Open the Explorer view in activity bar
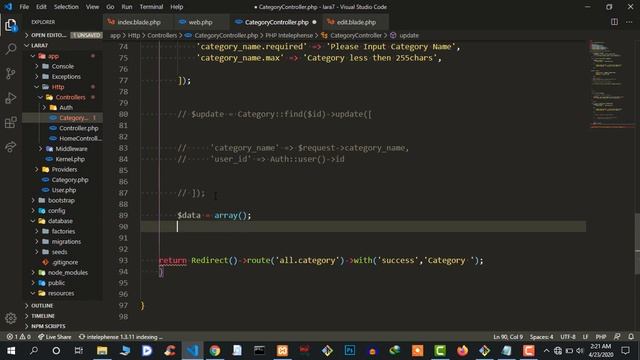Image resolution: width=640 pixels, height=360 pixels. pos(11,25)
